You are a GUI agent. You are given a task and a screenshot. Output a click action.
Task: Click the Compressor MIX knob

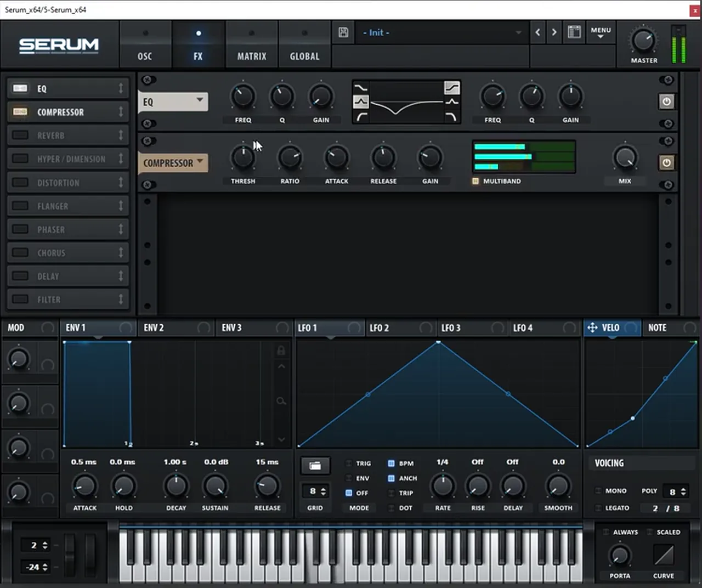click(625, 157)
